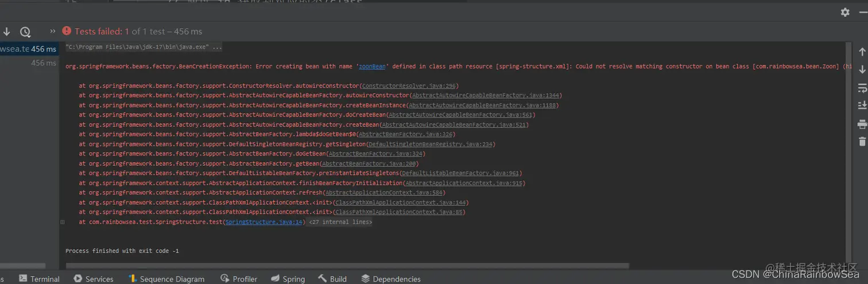This screenshot has height=284, width=868.
Task: Open AbstractAutowireCapableBeanFactory.java:1344 link
Action: [x=486, y=95]
